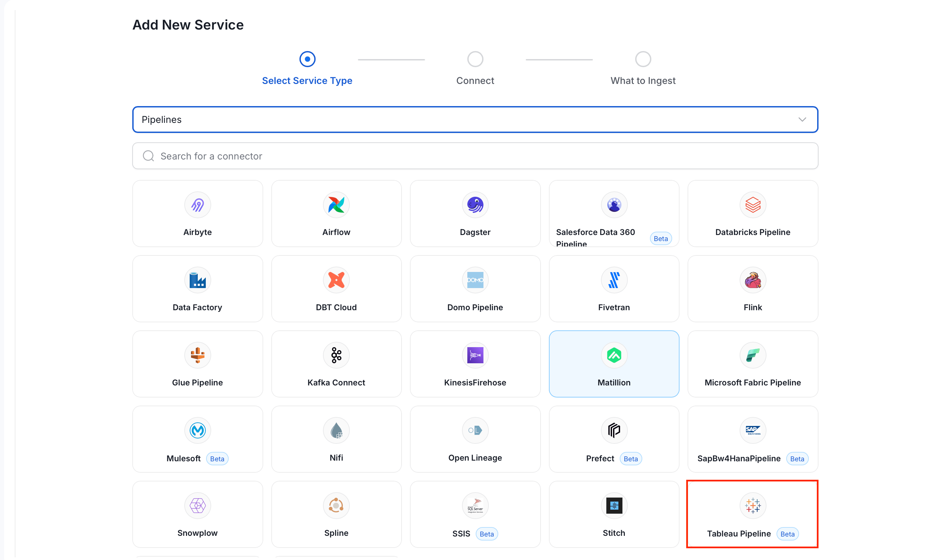Choose the Microsoft Fabric Pipeline icon
This screenshot has width=934, height=560.
click(x=753, y=355)
